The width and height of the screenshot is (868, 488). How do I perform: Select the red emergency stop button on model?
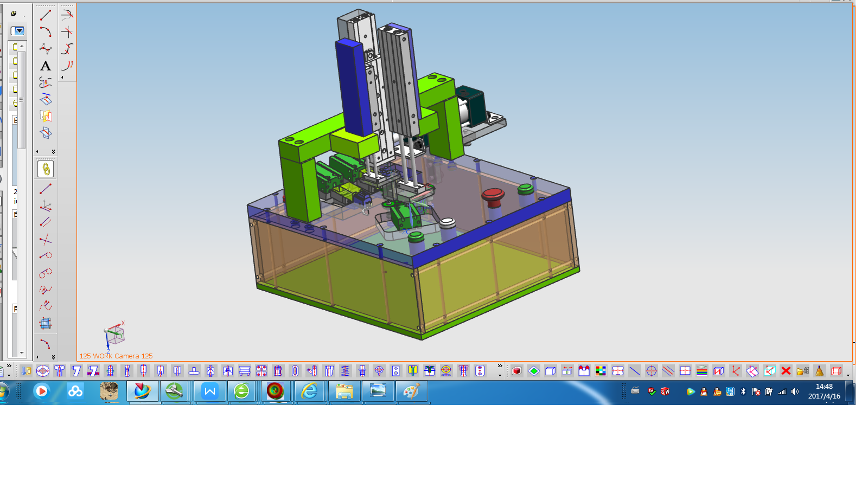point(493,197)
